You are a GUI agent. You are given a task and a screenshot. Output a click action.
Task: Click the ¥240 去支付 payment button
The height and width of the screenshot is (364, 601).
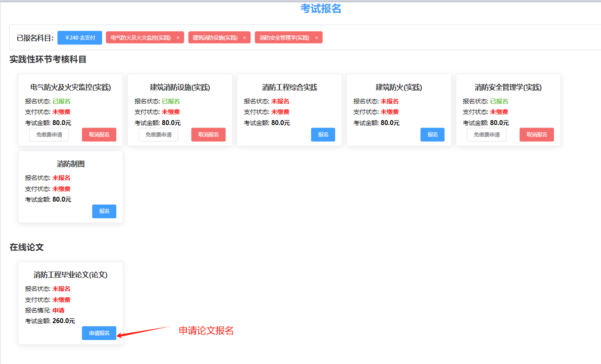click(x=80, y=38)
